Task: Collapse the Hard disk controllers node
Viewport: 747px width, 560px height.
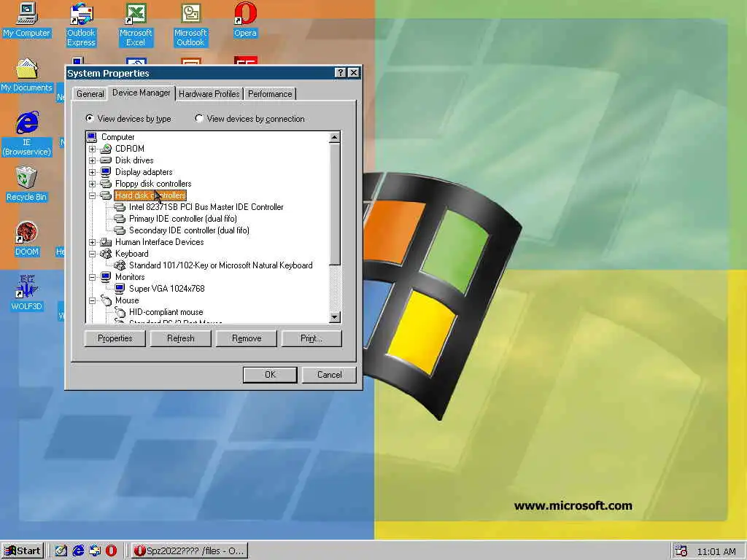Action: tap(93, 195)
